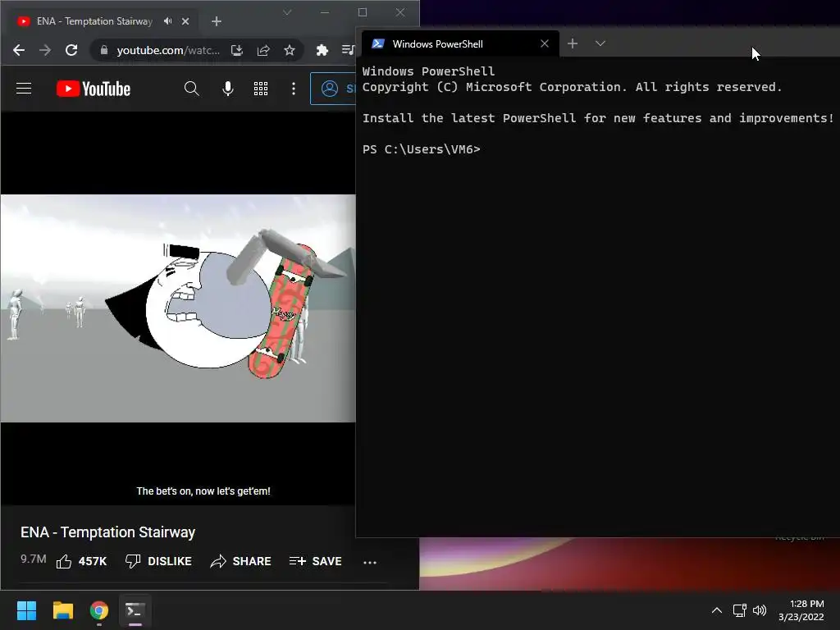Open Chrome tab search chevron
The height and width of the screenshot is (630, 840).
tap(287, 12)
